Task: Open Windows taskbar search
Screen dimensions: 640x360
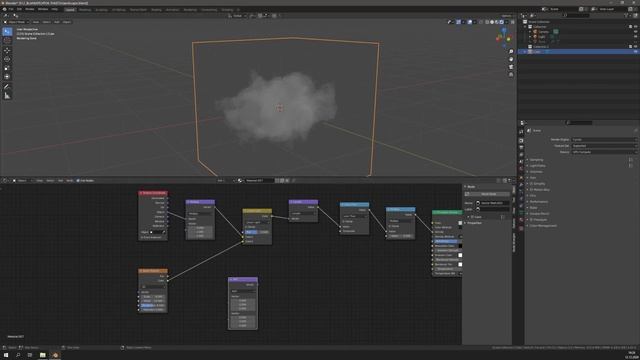Action: (x=18, y=355)
